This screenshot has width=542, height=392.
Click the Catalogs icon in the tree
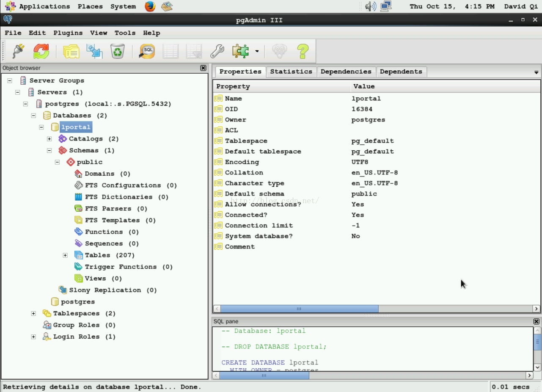(63, 139)
